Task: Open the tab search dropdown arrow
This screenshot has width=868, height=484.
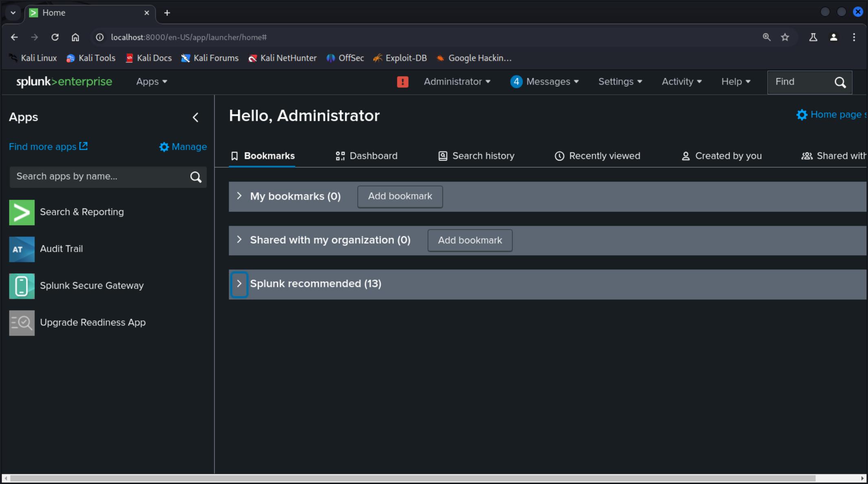Action: [13, 13]
